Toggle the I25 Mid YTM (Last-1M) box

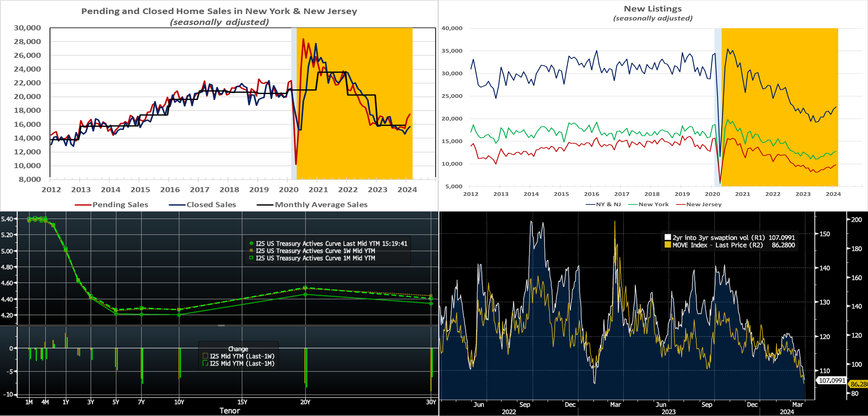pos(205,363)
